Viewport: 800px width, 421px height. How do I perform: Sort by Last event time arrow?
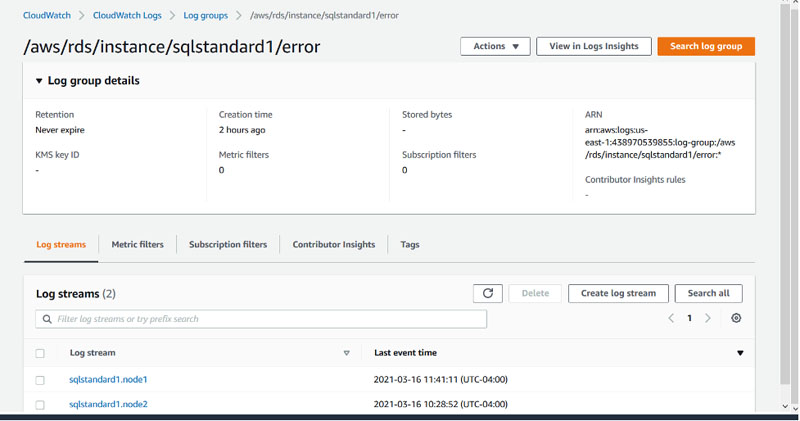(x=740, y=353)
